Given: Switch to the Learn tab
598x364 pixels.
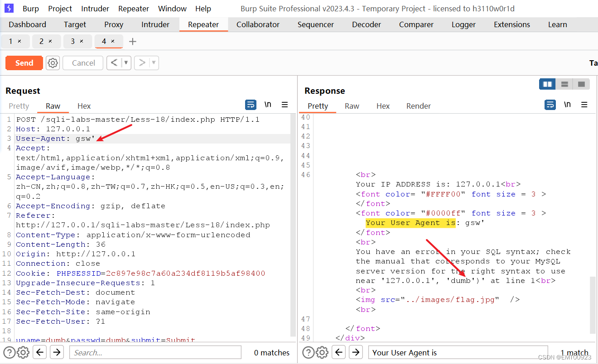Looking at the screenshot, I should tap(557, 24).
